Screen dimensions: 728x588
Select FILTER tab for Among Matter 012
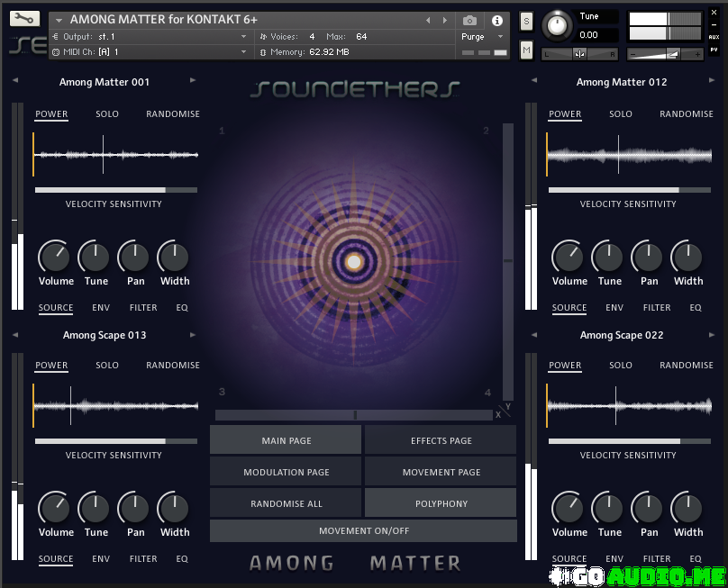[657, 308]
